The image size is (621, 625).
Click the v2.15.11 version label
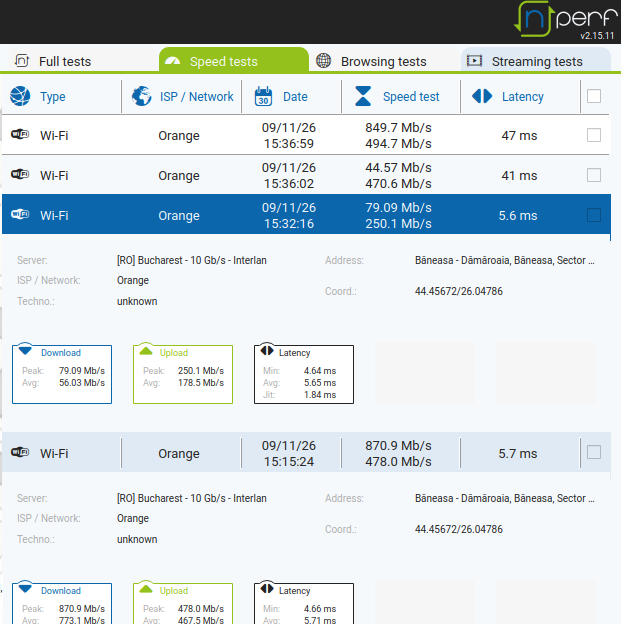(597, 35)
